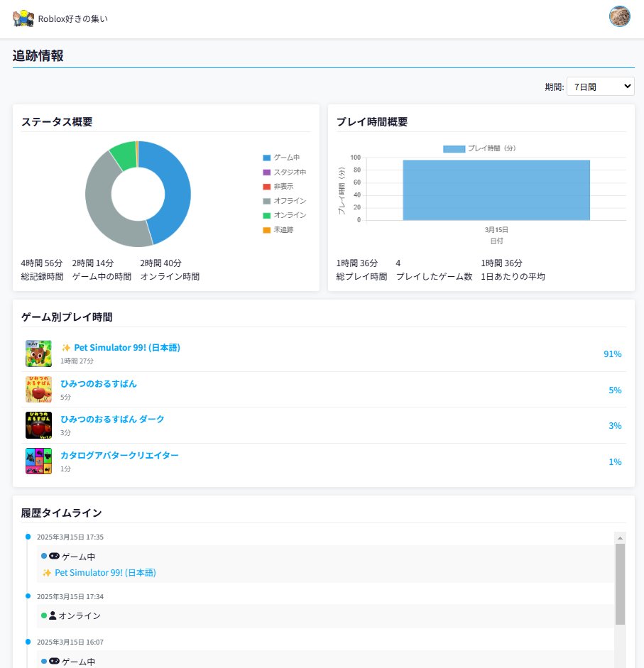Click the プレイ時間概要 section heading

pos(372,122)
